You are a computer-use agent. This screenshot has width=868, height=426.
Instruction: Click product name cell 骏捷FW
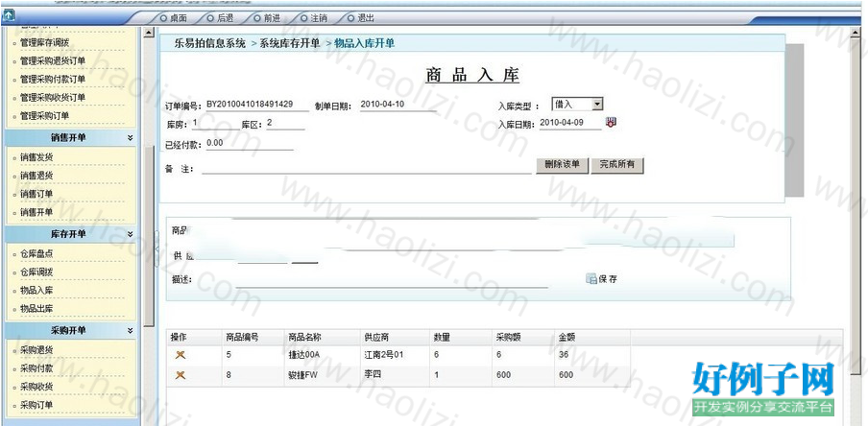click(302, 375)
